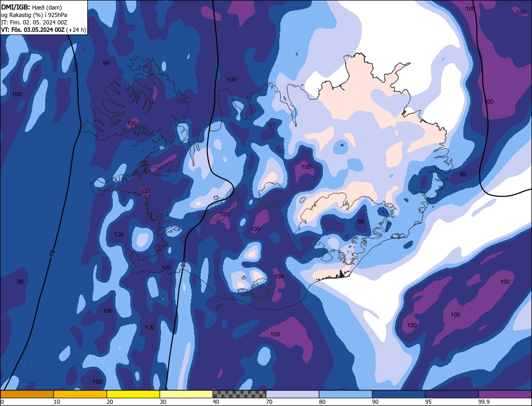Click the gray checkered 40–70 legend swatch

[239, 394]
